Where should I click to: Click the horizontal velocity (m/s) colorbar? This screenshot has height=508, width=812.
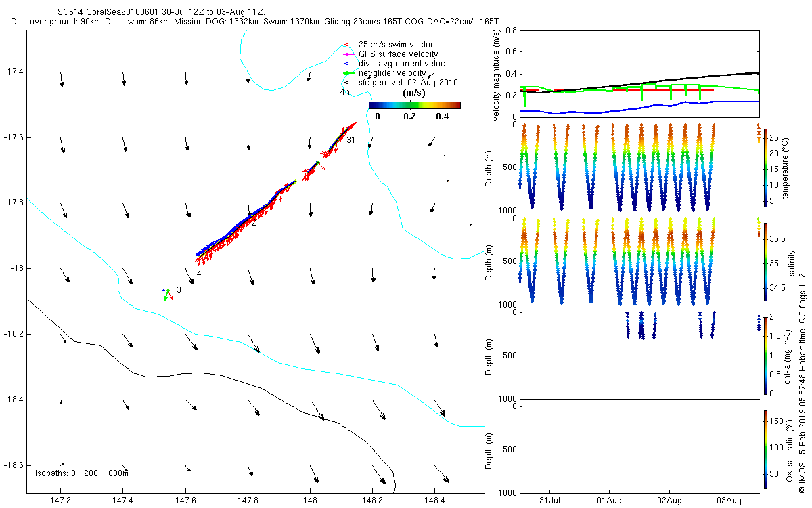pos(414,105)
